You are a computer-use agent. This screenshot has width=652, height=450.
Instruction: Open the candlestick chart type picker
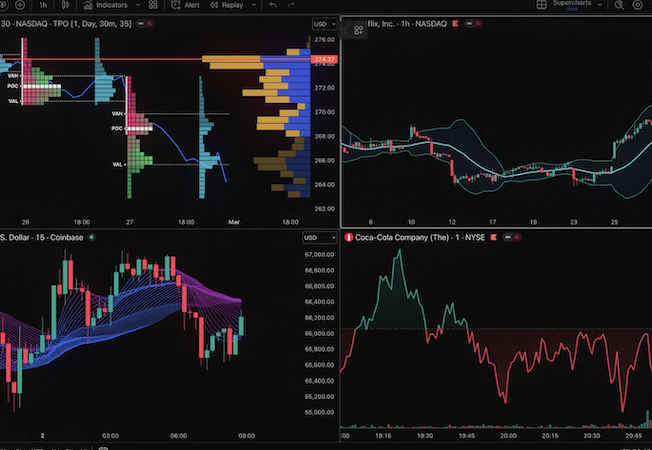65,5
